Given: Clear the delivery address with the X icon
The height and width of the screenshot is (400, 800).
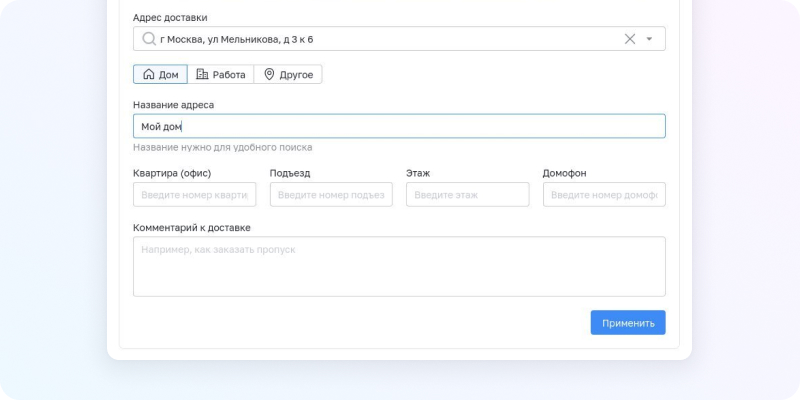Looking at the screenshot, I should tap(630, 39).
